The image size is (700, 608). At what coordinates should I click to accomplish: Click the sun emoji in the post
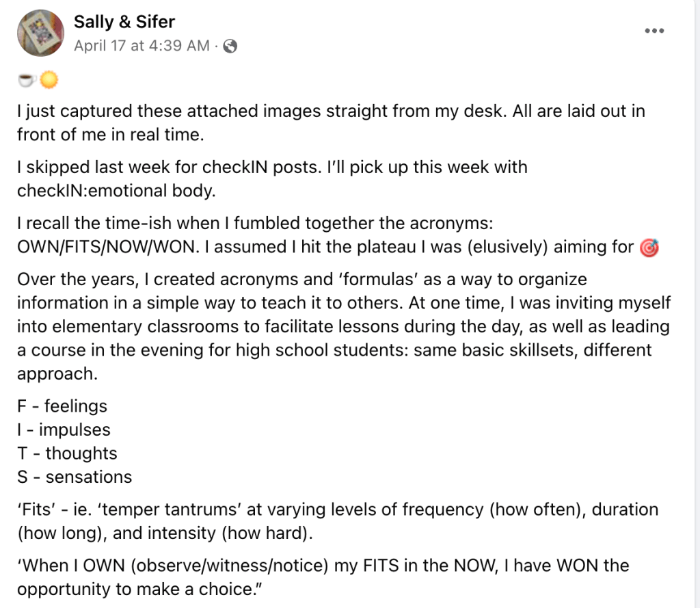49,81
